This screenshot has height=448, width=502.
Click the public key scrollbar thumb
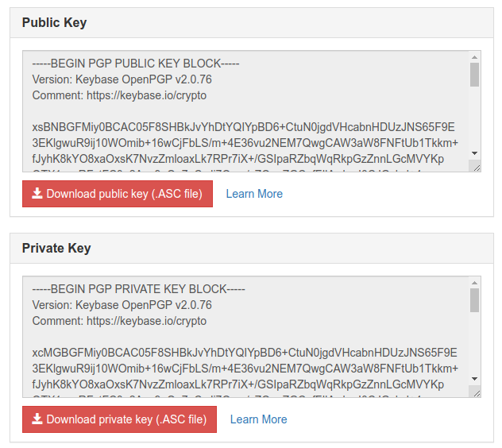[x=474, y=75]
